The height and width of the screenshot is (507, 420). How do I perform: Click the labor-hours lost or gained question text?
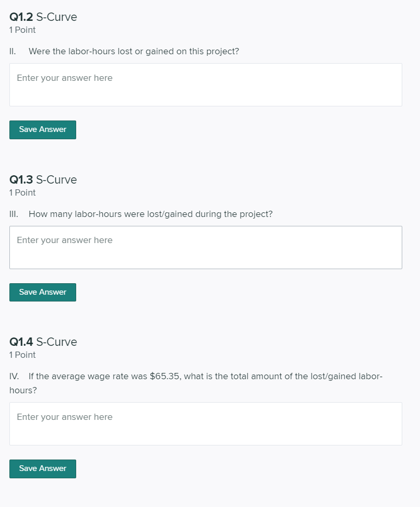click(124, 51)
